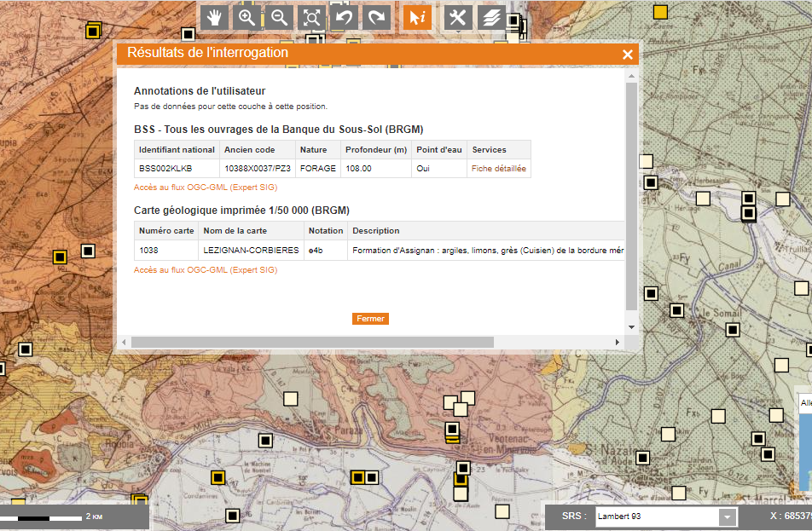Viewport: 812px width, 531px height.
Task: Click the depth value 108.00
Action: tap(376, 168)
